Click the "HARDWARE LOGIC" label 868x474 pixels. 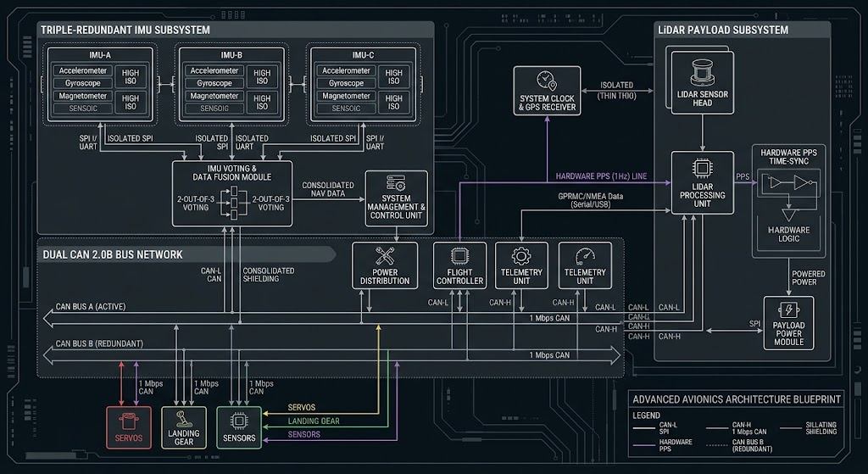coord(788,234)
